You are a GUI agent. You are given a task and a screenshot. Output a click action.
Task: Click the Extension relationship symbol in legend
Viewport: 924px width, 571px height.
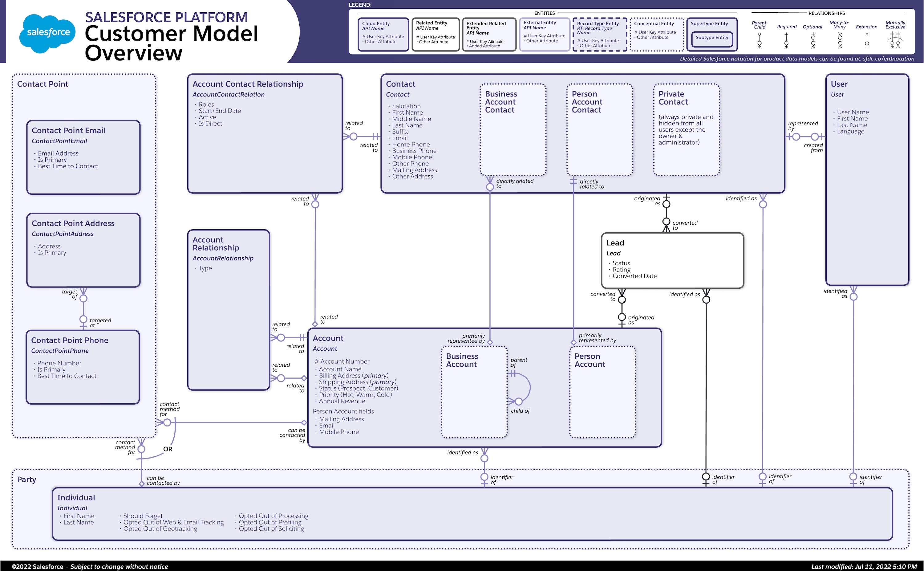pyautogui.click(x=867, y=40)
